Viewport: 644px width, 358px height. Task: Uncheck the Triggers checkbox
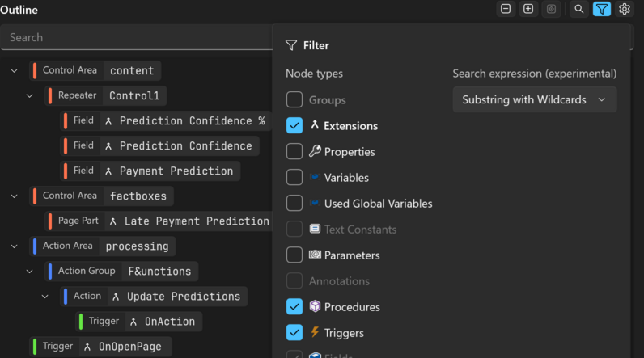tap(294, 333)
